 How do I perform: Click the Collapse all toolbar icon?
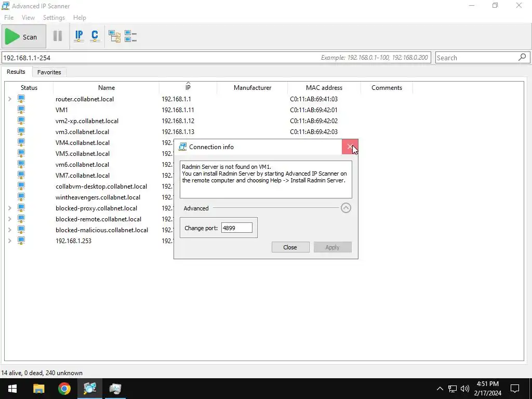pos(130,36)
